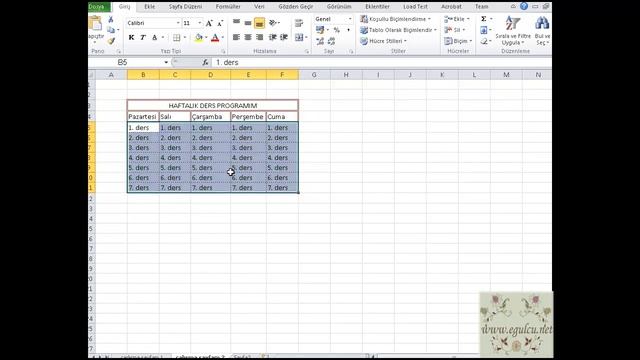640x360 pixels.
Task: Align text left
Action: click(x=236, y=37)
